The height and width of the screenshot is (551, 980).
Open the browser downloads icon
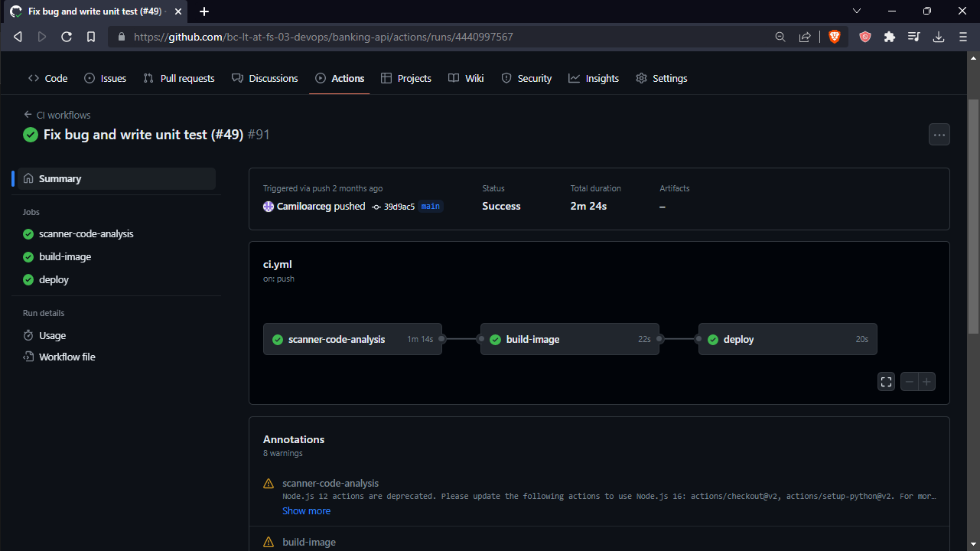pyautogui.click(x=938, y=36)
